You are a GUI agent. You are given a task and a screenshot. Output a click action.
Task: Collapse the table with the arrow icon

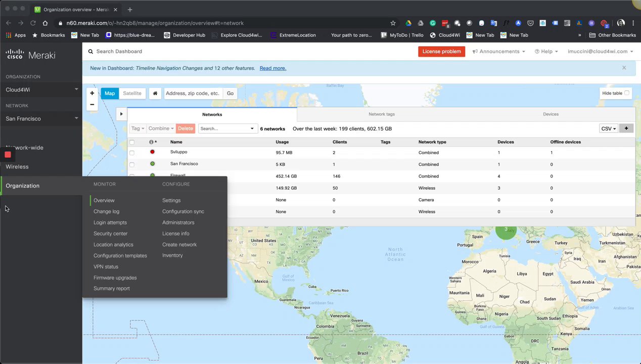121,114
